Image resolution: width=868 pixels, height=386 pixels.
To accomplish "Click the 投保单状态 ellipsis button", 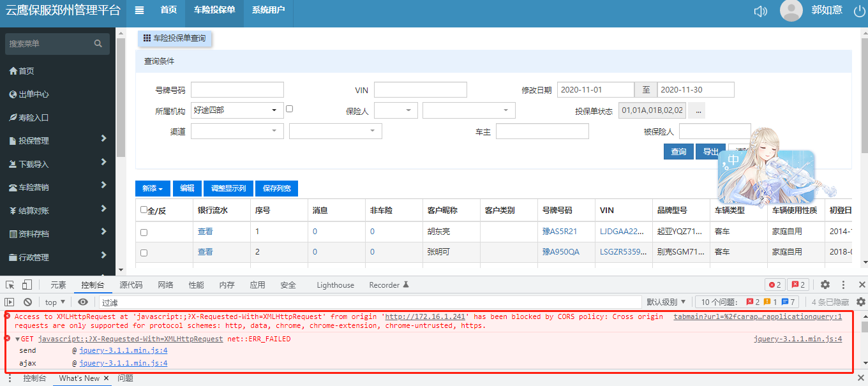I will 696,110.
